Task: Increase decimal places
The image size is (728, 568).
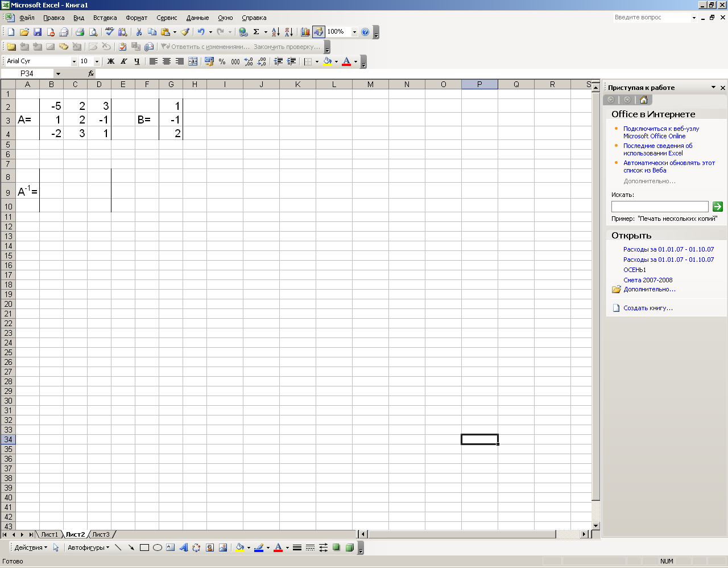Action: [249, 61]
